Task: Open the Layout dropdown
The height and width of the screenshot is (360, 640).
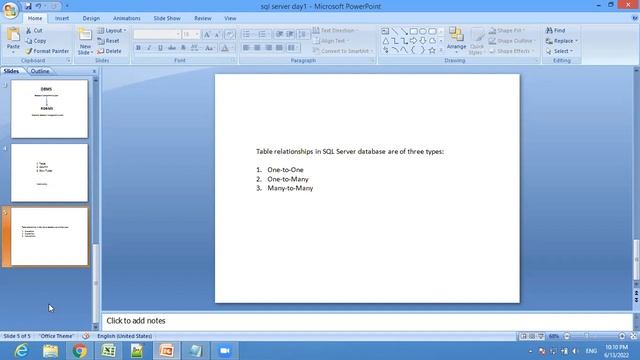Action: click(112, 31)
